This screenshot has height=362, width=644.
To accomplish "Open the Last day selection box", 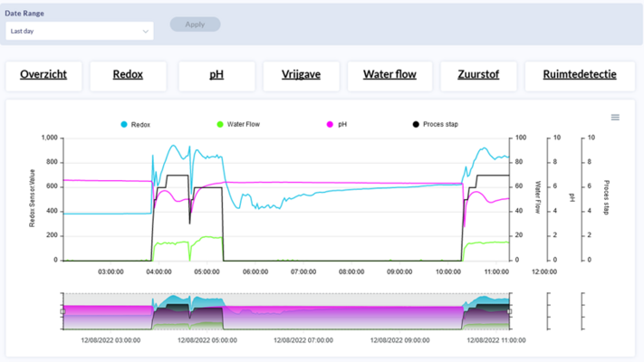I will (x=78, y=31).
